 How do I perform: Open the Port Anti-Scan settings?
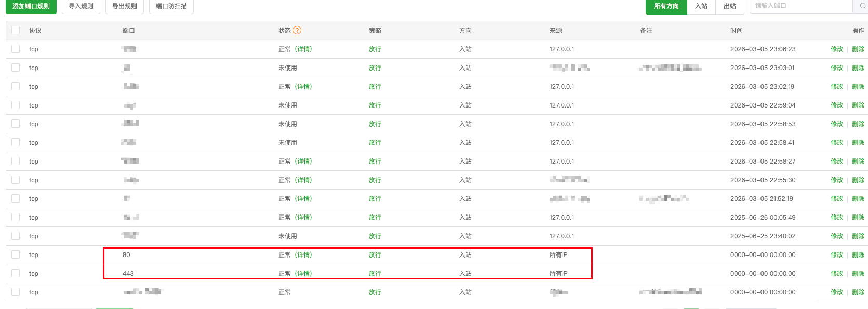point(171,6)
